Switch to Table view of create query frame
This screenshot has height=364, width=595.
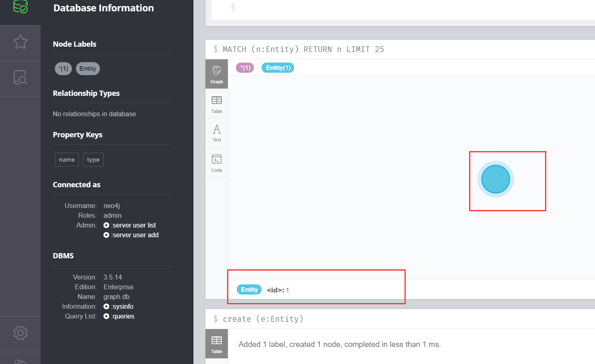click(216, 343)
